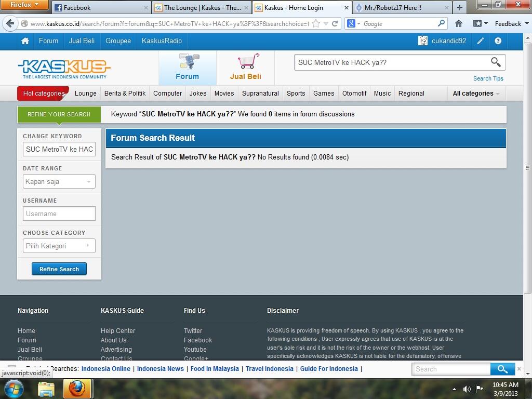Open KaskusRadio in the top navigation
The image size is (532, 399).
click(162, 41)
